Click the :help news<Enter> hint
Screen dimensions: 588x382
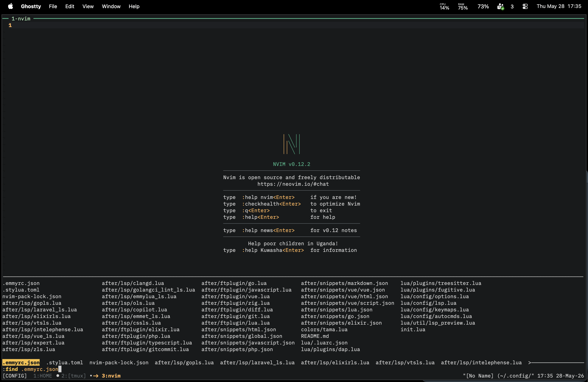(x=268, y=230)
